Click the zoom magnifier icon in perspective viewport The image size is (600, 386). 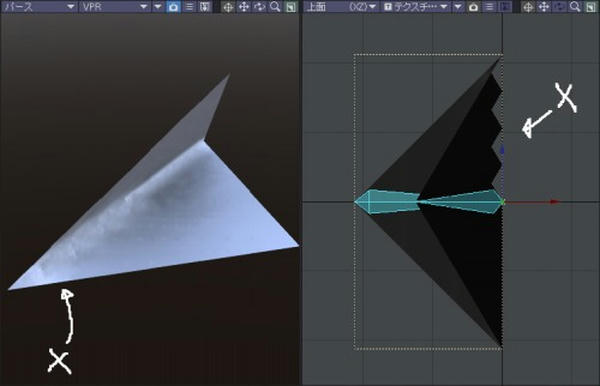[275, 7]
